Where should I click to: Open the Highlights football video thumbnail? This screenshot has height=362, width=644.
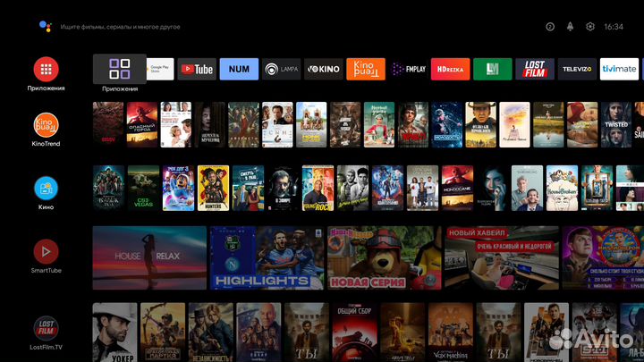266,258
